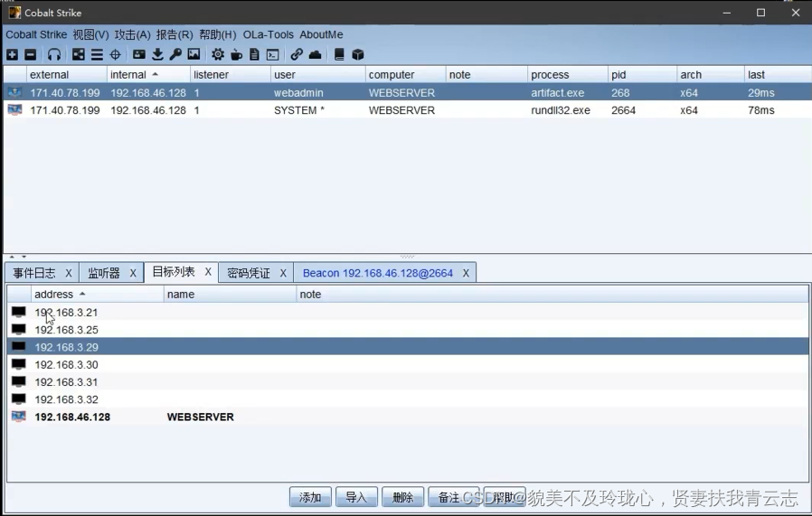Open the 攻击(A) menu
812x516 pixels.
coord(133,34)
